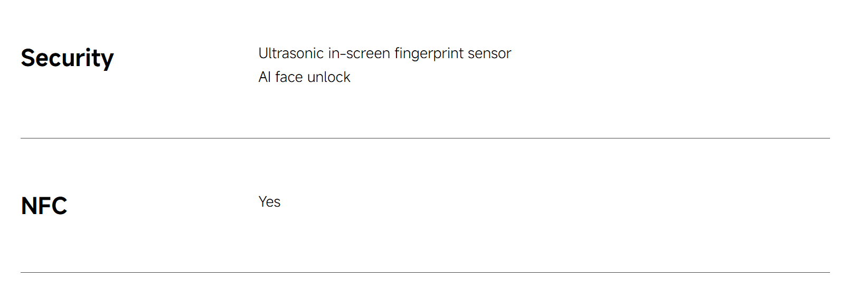868x296 pixels.
Task: Click the word Ultrasonic
Action: point(291,53)
